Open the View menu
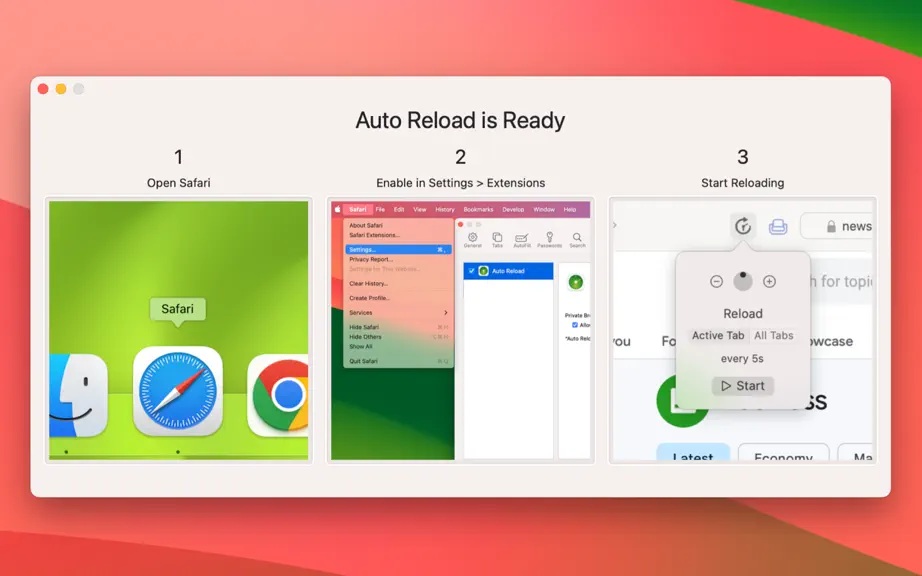This screenshot has width=922, height=576. [419, 209]
